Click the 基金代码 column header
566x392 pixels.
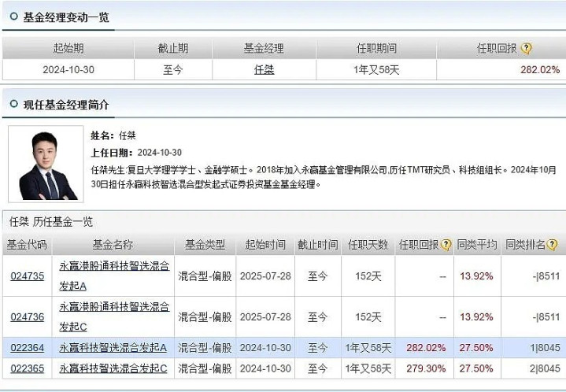[x=27, y=245]
